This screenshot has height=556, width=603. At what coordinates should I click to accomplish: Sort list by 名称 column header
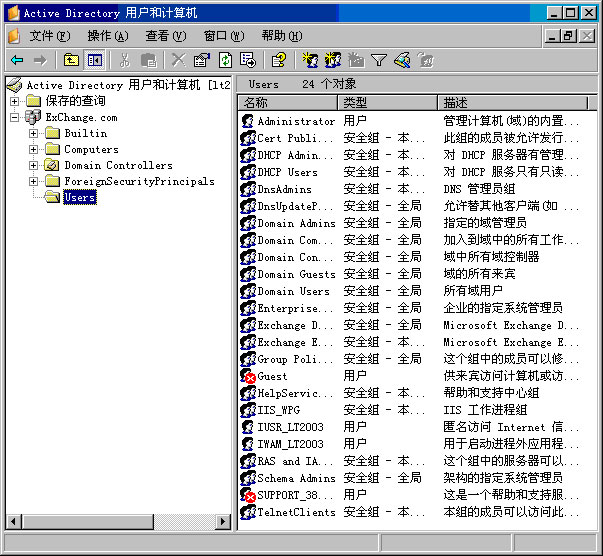point(288,103)
